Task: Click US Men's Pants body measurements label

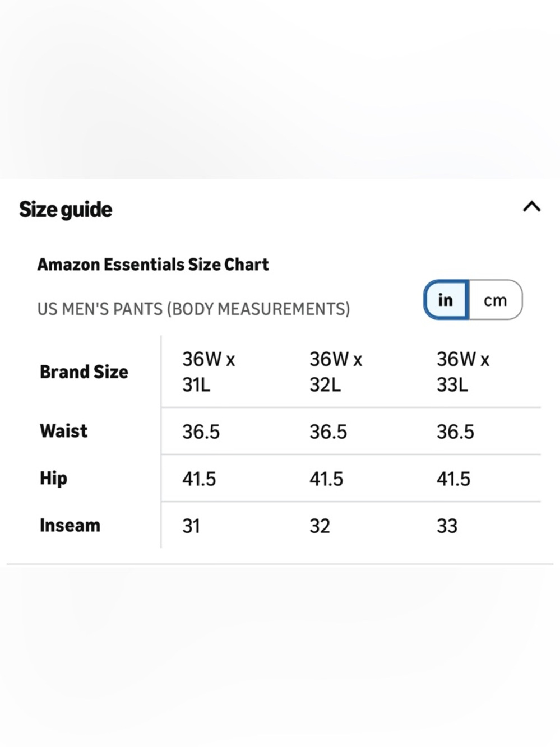Action: [193, 309]
